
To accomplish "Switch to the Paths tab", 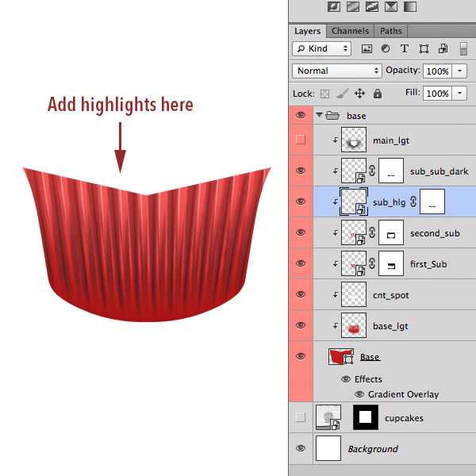I will [x=390, y=31].
